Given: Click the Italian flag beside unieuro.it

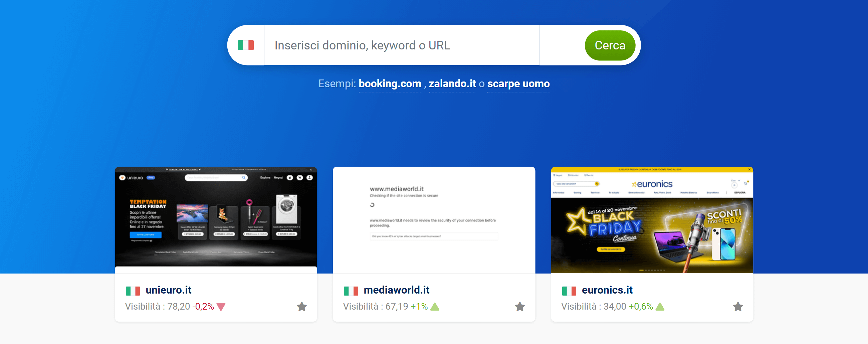Looking at the screenshot, I should point(133,291).
